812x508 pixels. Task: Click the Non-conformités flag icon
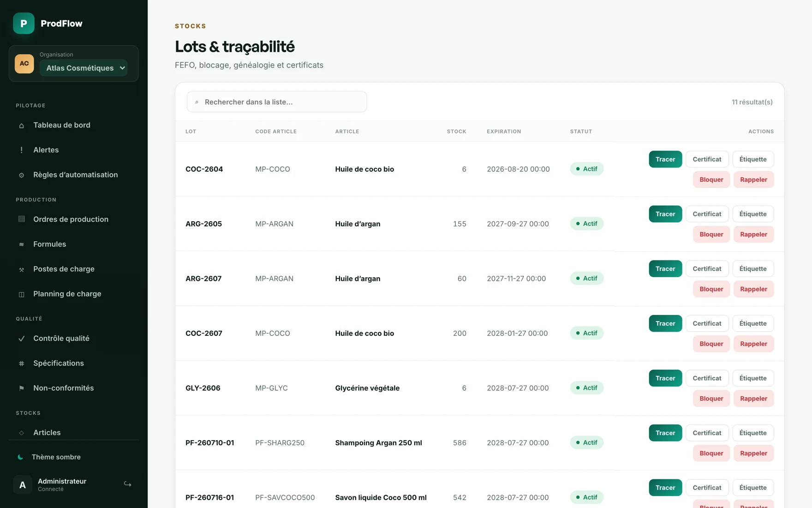(21, 388)
